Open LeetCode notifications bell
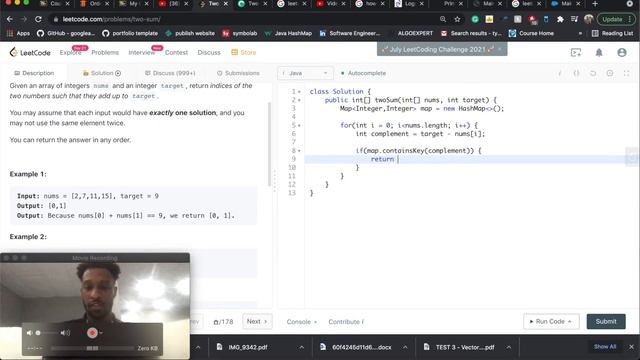Viewport: 640px width, 360px height. point(599,53)
